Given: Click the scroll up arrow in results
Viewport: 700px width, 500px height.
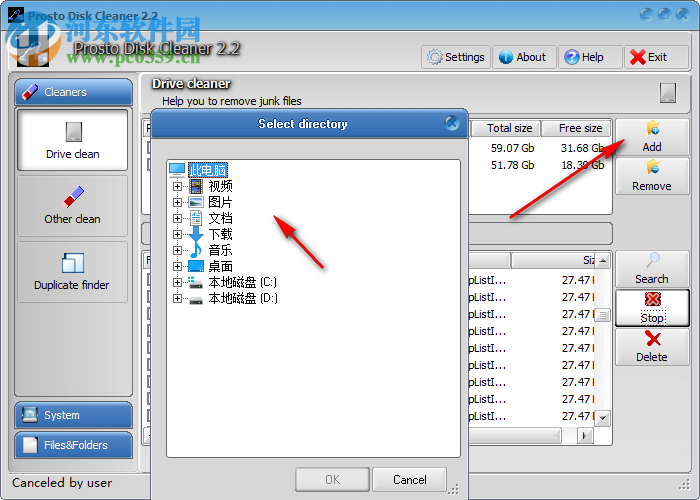Looking at the screenshot, I should pyautogui.click(x=603, y=260).
